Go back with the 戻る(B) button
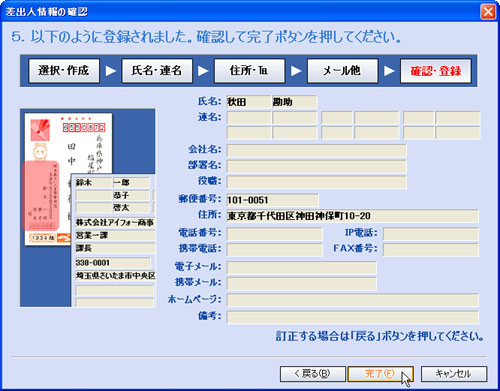The height and width of the screenshot is (391, 500). 313,374
